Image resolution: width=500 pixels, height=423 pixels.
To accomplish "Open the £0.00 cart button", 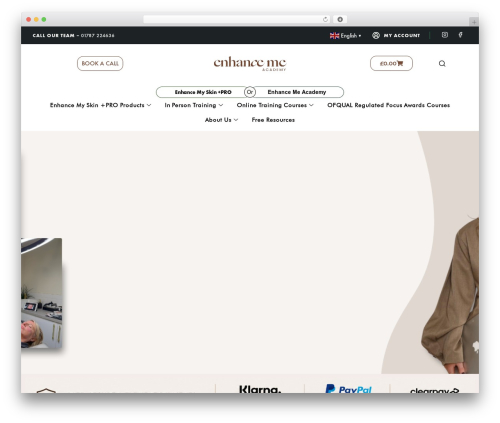I will pos(391,63).
